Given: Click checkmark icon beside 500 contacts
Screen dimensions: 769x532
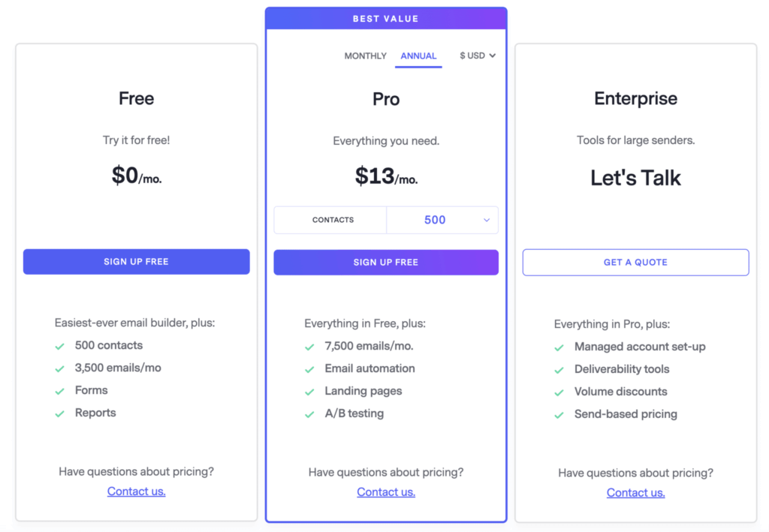Looking at the screenshot, I should [x=60, y=347].
